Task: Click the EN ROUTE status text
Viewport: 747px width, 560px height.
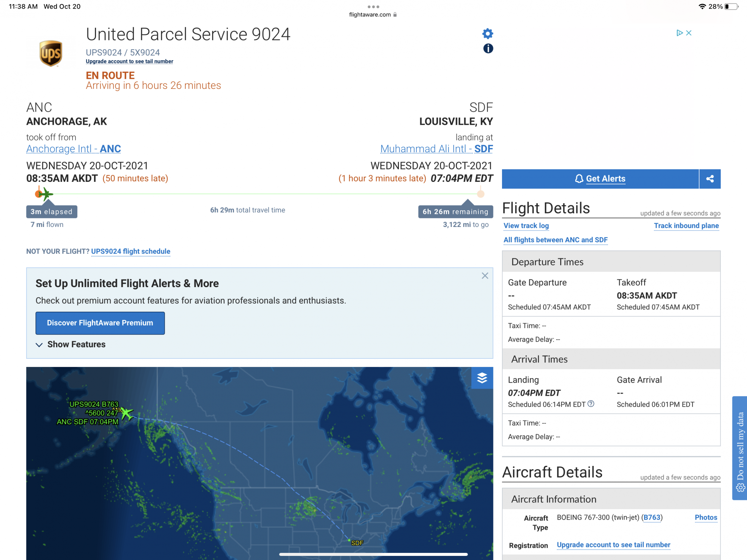Action: click(110, 75)
